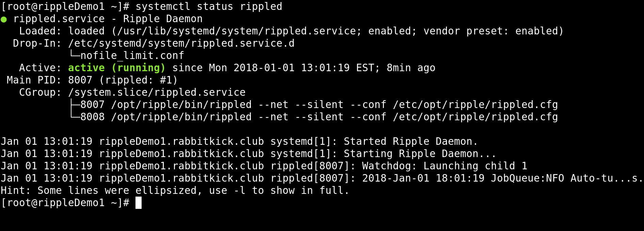The image size is (644, 231).
Task: Click the green service status dot
Action: pos(4,19)
